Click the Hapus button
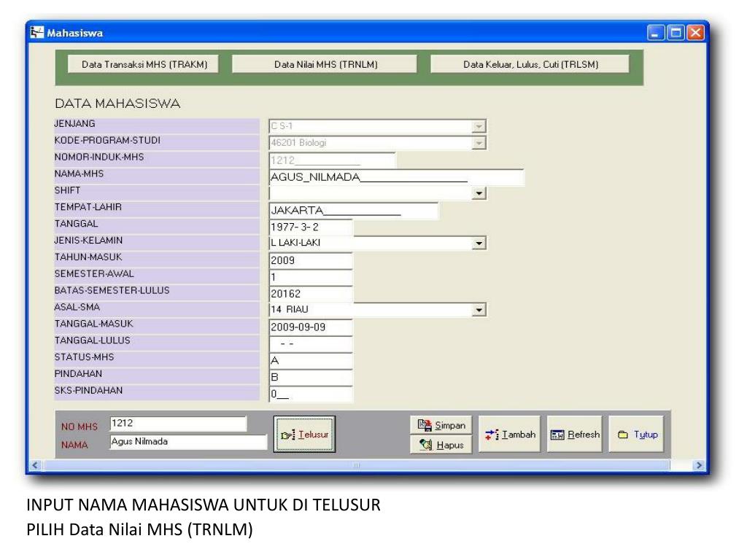This screenshot has height=560, width=747. 441,445
